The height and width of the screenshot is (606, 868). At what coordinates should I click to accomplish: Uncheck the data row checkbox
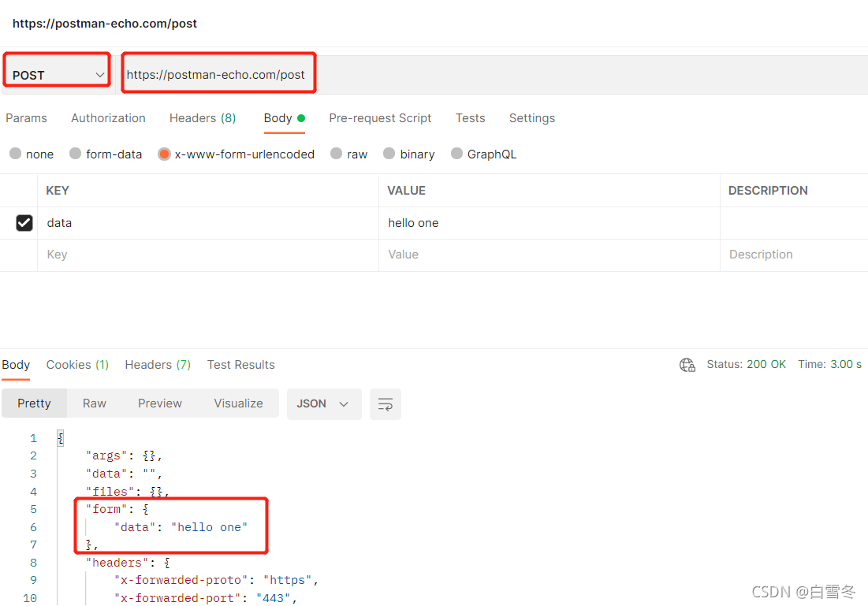pyautogui.click(x=24, y=223)
